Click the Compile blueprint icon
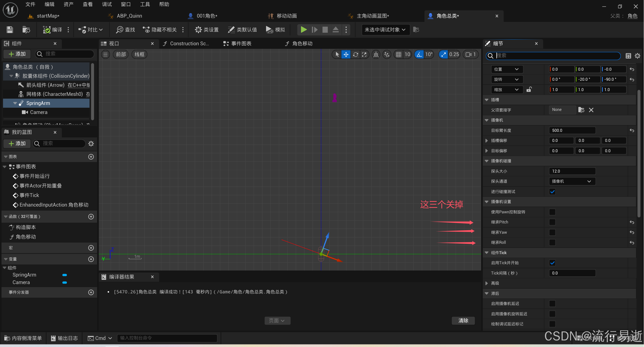 47,30
